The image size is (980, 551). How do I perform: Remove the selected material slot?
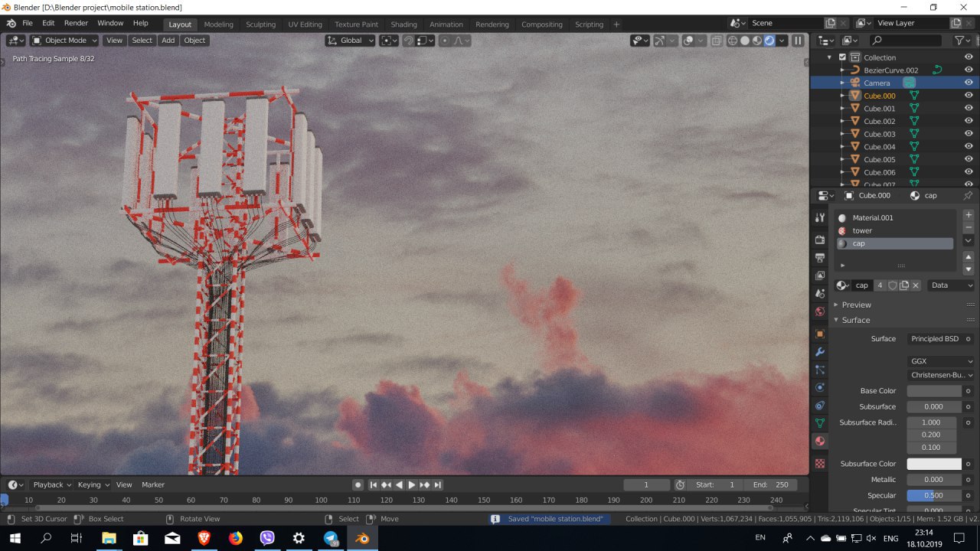[x=968, y=228]
